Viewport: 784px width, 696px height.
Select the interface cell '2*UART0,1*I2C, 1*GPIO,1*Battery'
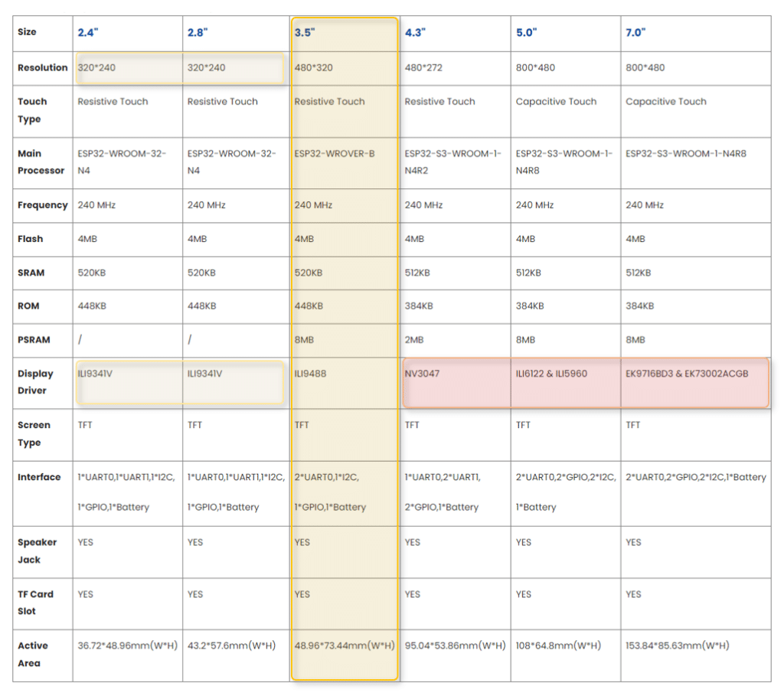click(330, 492)
